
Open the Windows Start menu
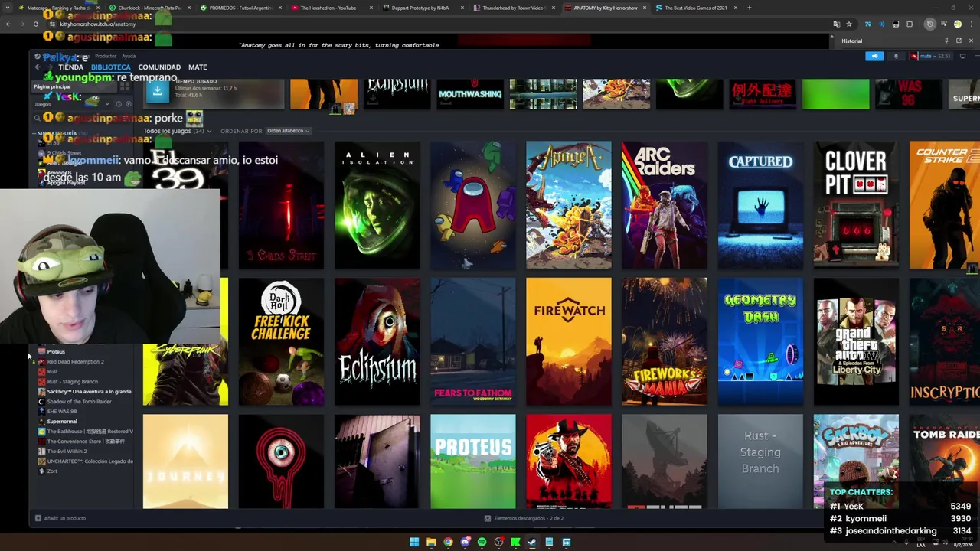pyautogui.click(x=414, y=542)
